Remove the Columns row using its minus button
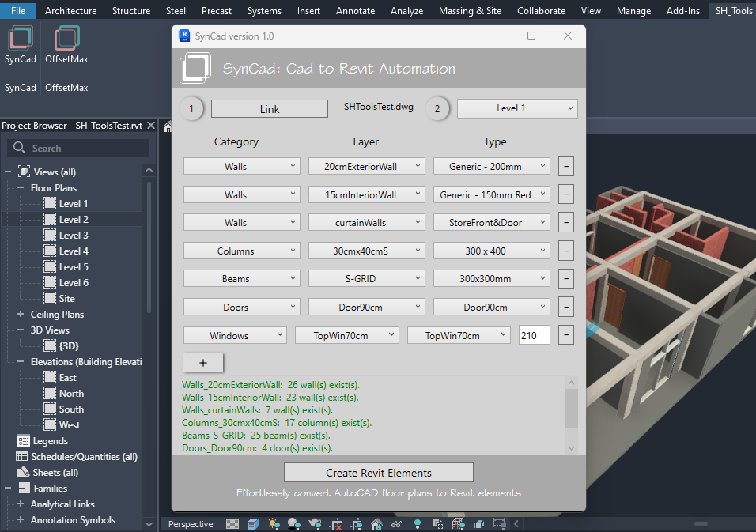Screen dimensions: 756x532 [x=566, y=251]
